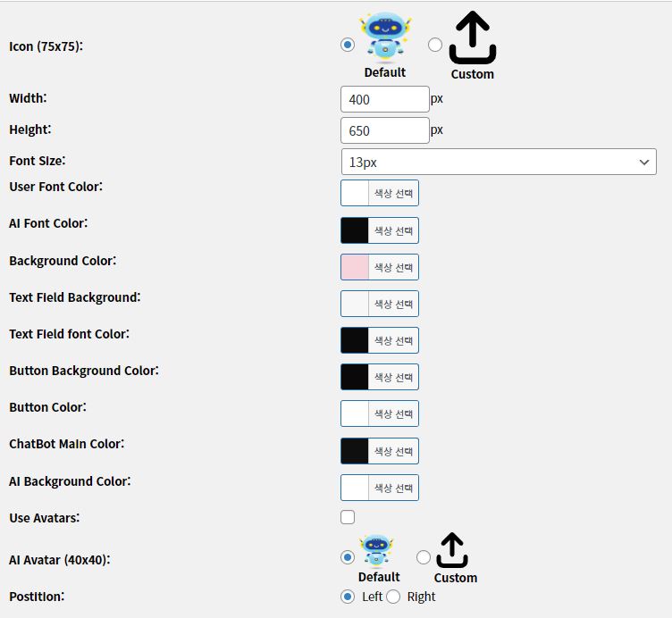The width and height of the screenshot is (672, 618).
Task: Click the AI Background Color swatch
Action: 355,488
